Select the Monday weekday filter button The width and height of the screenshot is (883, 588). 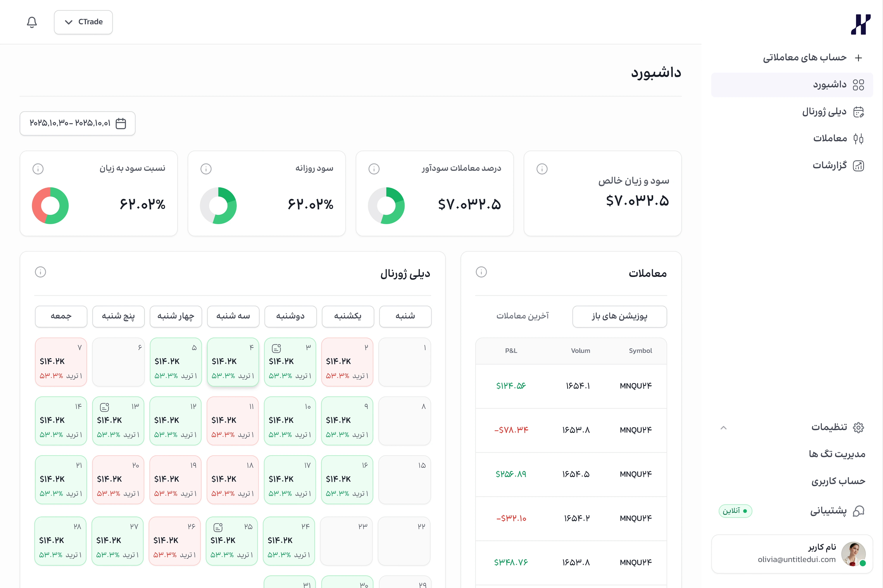[290, 316]
